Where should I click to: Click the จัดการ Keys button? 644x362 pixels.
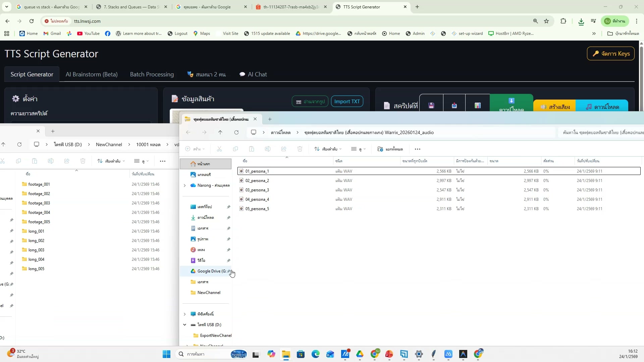pos(610,53)
